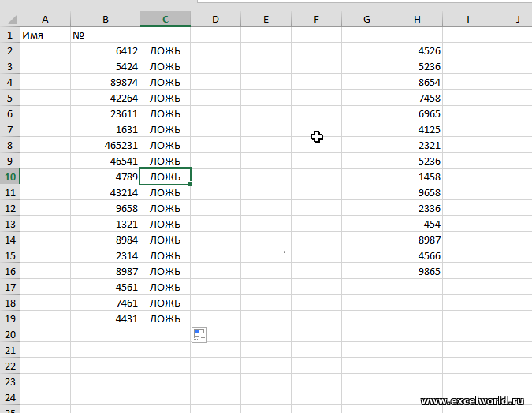The width and height of the screenshot is (532, 413).
Task: Select column A header
Action: click(45, 20)
